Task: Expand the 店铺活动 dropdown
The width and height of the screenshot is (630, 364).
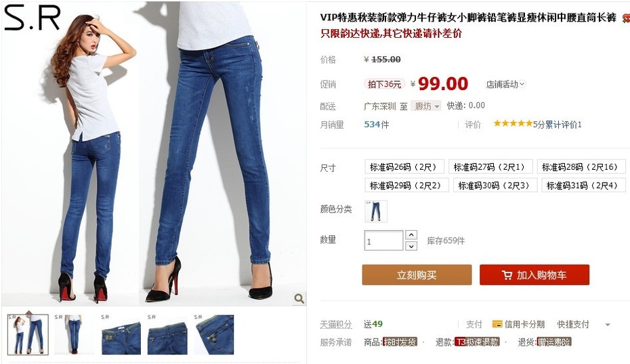Action: coord(505,85)
